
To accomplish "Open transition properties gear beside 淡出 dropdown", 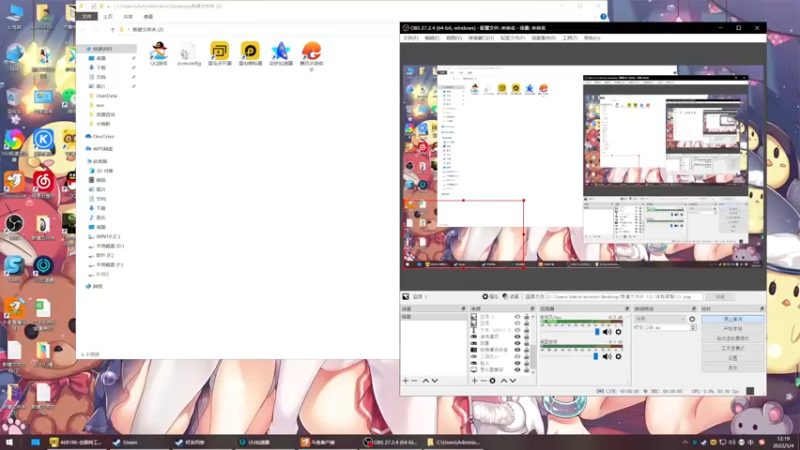I will click(692, 319).
